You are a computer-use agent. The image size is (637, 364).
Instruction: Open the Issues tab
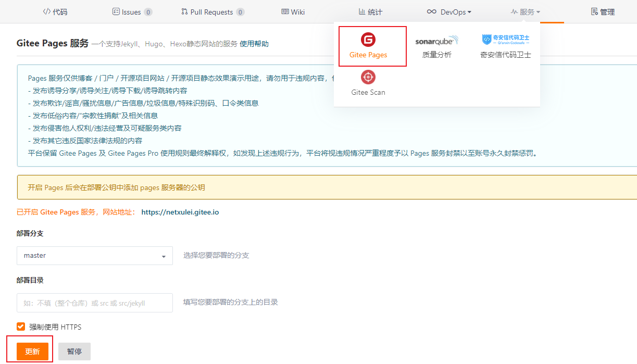[132, 12]
